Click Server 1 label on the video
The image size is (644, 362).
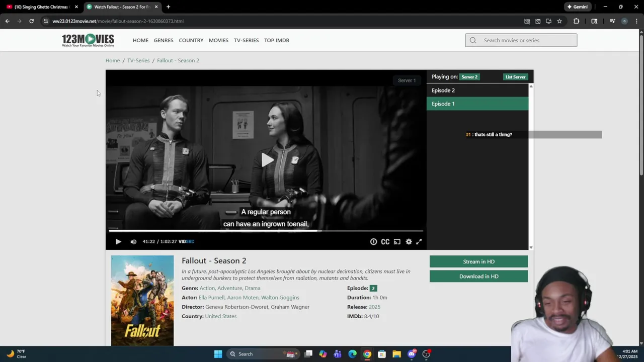tap(407, 80)
